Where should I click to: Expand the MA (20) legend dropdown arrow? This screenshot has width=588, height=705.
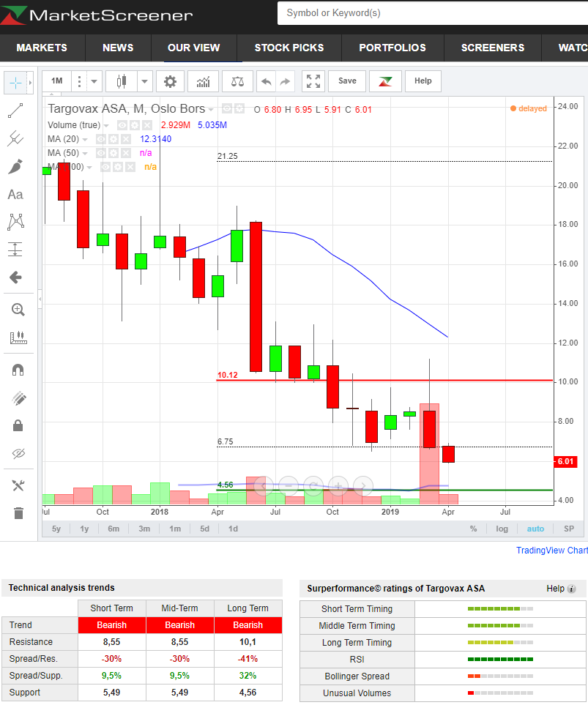(85, 139)
